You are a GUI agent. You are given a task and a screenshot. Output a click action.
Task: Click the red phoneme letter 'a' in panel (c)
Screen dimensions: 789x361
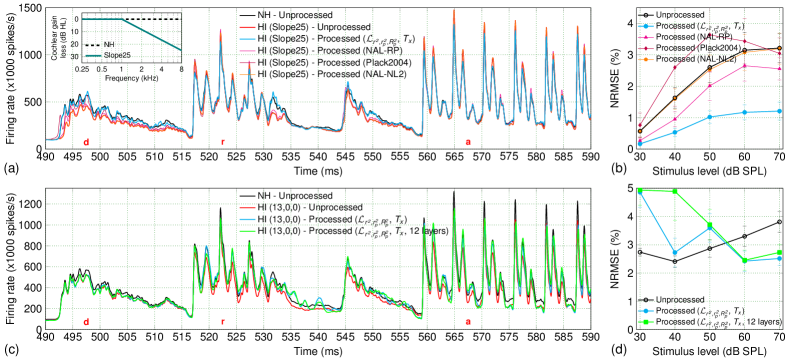click(x=468, y=322)
